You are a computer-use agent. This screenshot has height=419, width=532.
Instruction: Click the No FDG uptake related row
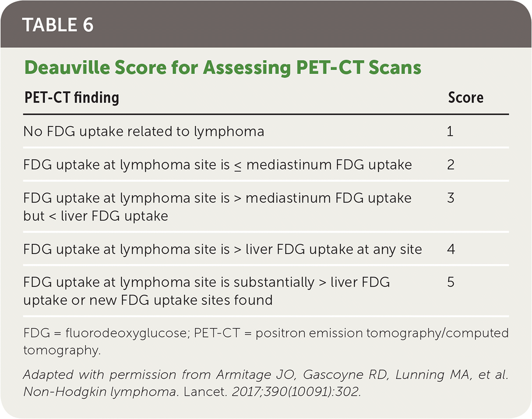(x=144, y=131)
